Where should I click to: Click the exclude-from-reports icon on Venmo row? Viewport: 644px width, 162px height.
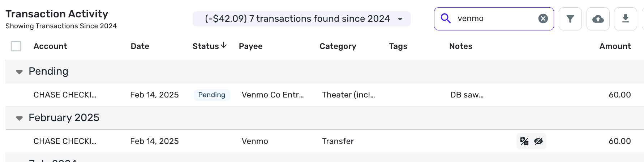[x=524, y=141]
